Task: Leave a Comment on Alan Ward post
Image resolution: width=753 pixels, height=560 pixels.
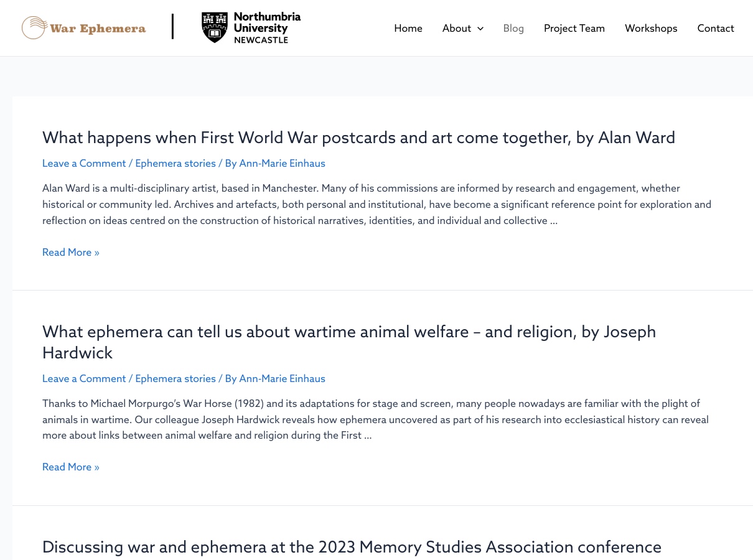Action: point(84,163)
